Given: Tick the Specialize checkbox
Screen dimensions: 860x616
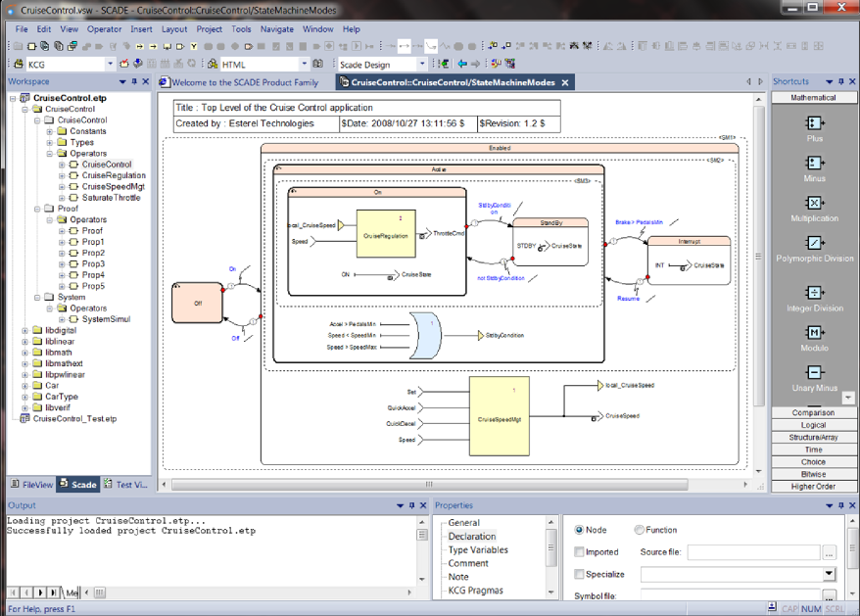Looking at the screenshot, I should (580, 575).
